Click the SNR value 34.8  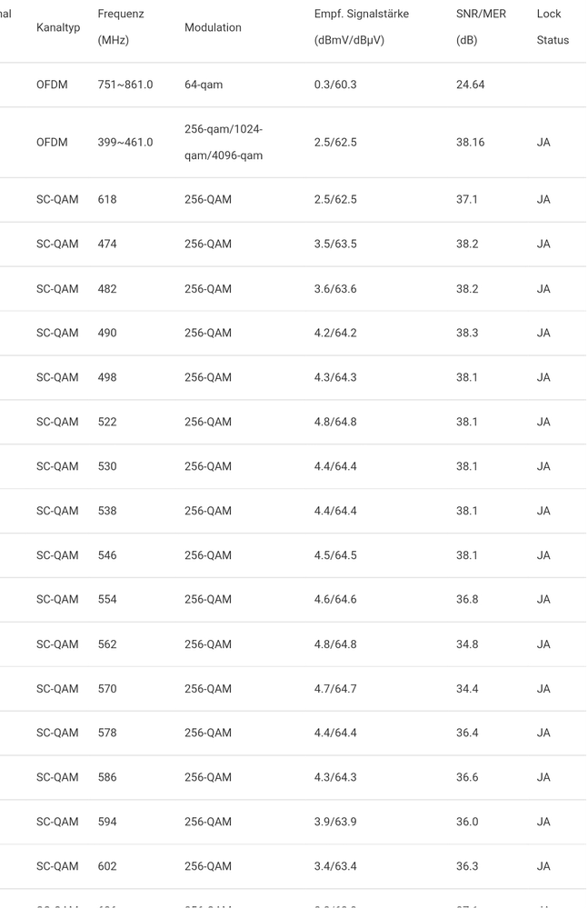pyautogui.click(x=466, y=644)
